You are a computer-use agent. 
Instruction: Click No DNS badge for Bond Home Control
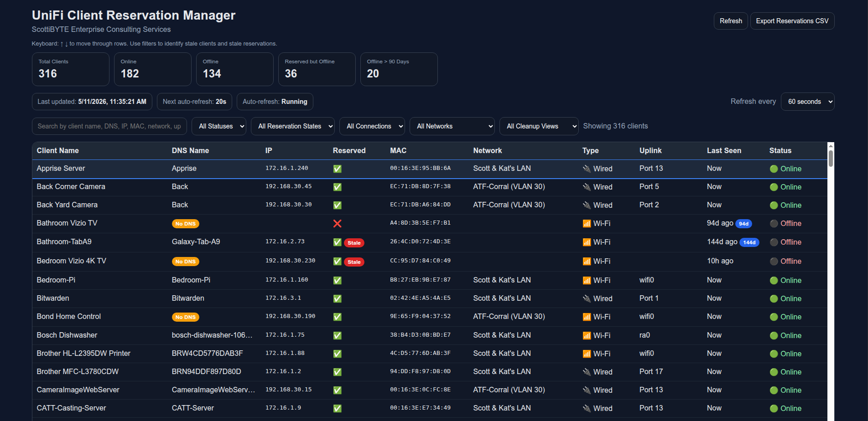185,317
